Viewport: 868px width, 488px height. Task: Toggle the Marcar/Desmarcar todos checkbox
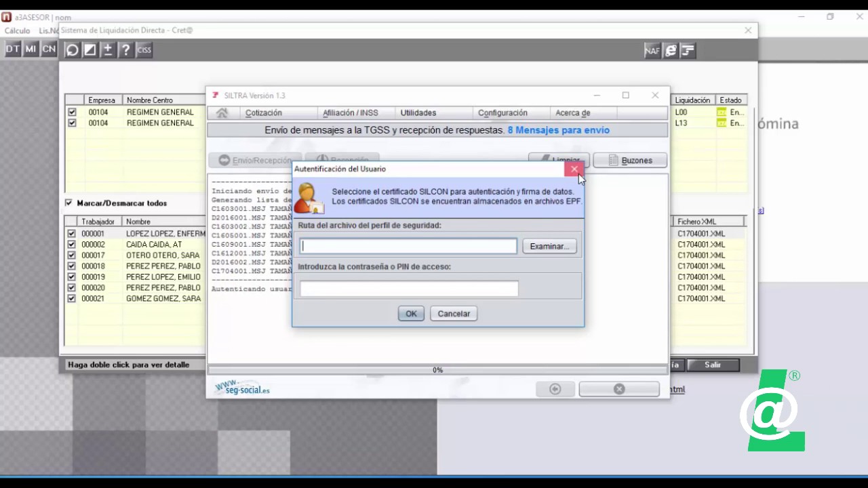click(68, 203)
